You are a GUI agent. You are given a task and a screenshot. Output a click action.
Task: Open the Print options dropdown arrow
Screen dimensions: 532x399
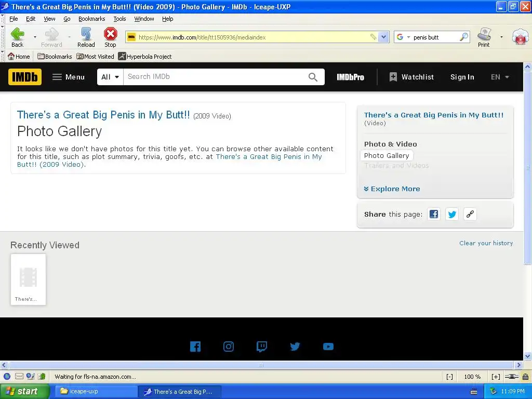click(x=501, y=37)
